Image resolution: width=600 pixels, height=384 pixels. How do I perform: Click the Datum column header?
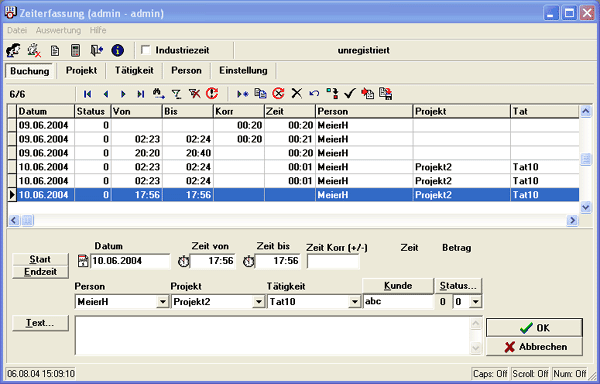coord(46,111)
